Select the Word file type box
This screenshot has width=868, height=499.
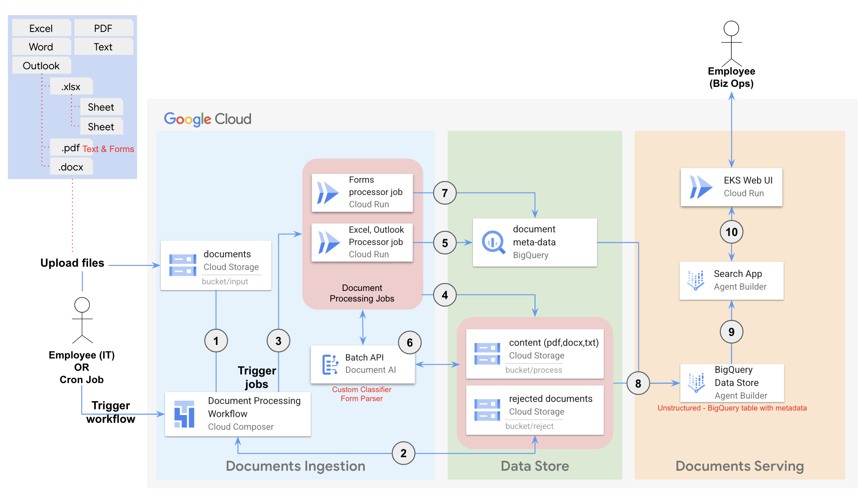pyautogui.click(x=41, y=46)
